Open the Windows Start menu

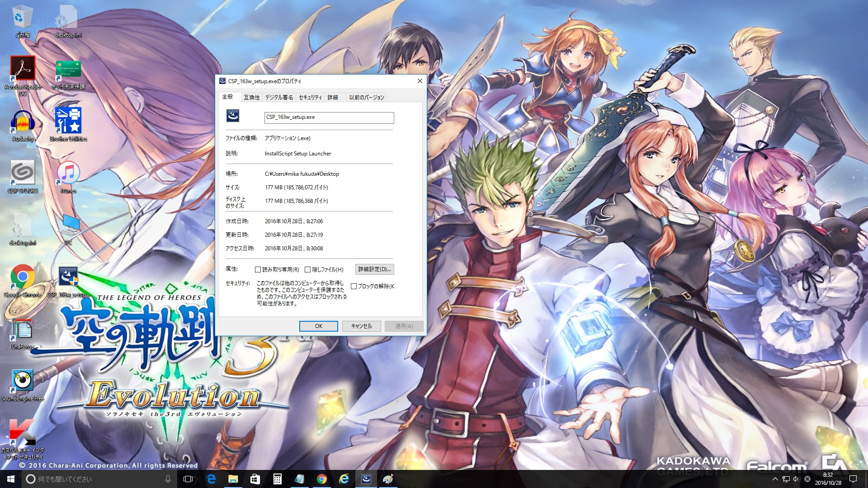[x=11, y=479]
